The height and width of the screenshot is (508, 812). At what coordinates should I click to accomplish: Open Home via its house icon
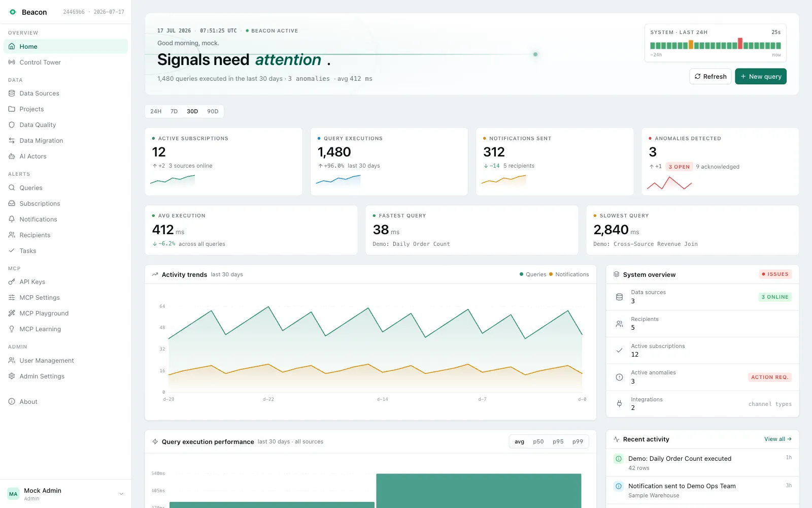pyautogui.click(x=12, y=46)
